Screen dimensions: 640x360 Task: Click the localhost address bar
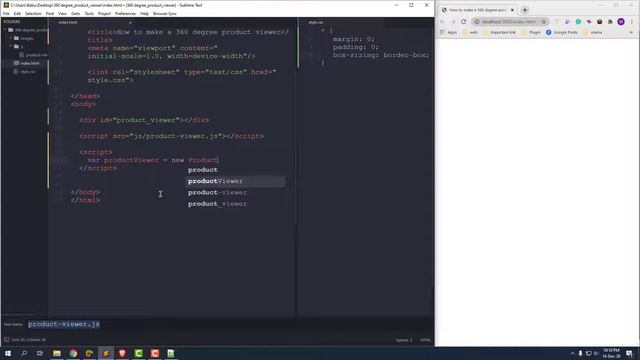click(x=510, y=22)
